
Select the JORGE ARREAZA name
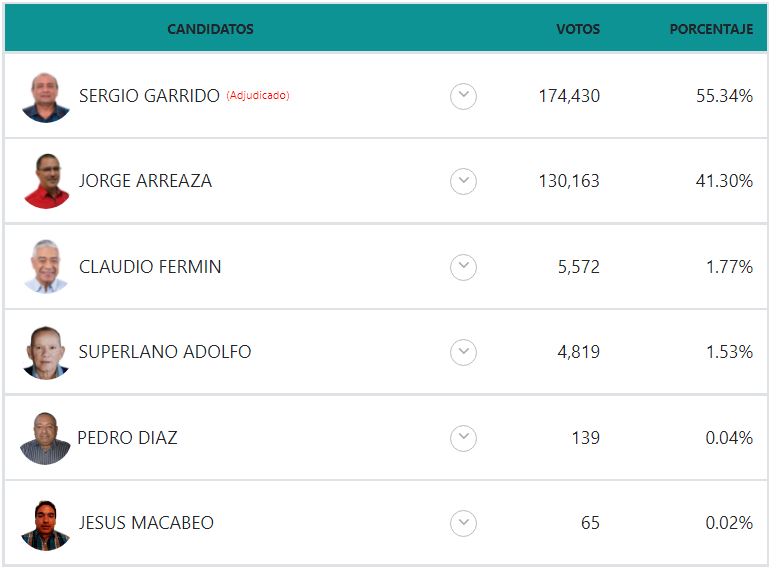146,181
